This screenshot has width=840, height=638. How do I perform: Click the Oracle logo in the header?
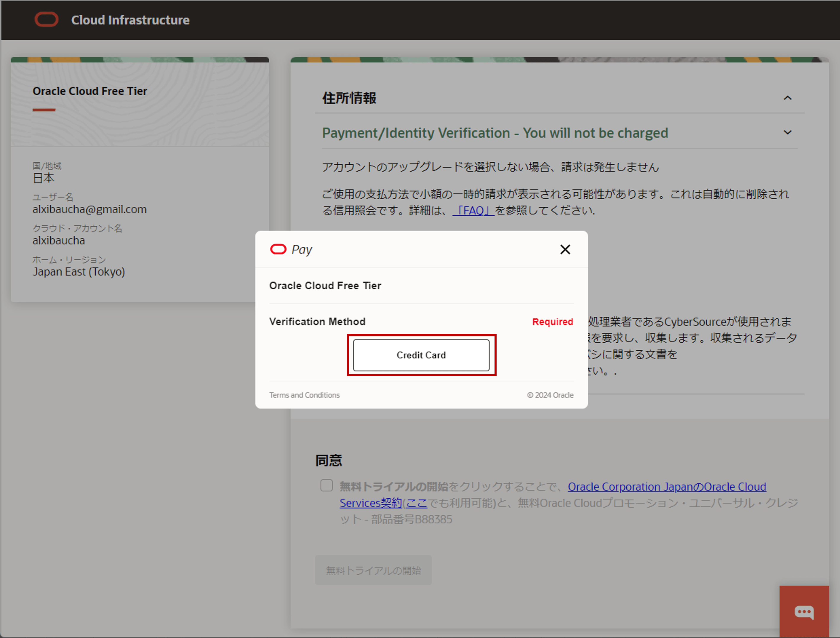pos(46,20)
